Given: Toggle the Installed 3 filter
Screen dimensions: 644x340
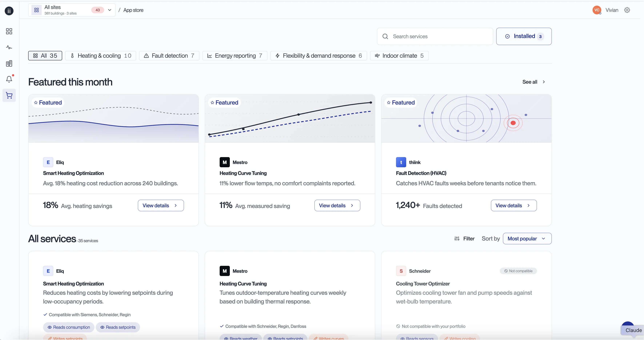Looking at the screenshot, I should 524,37.
